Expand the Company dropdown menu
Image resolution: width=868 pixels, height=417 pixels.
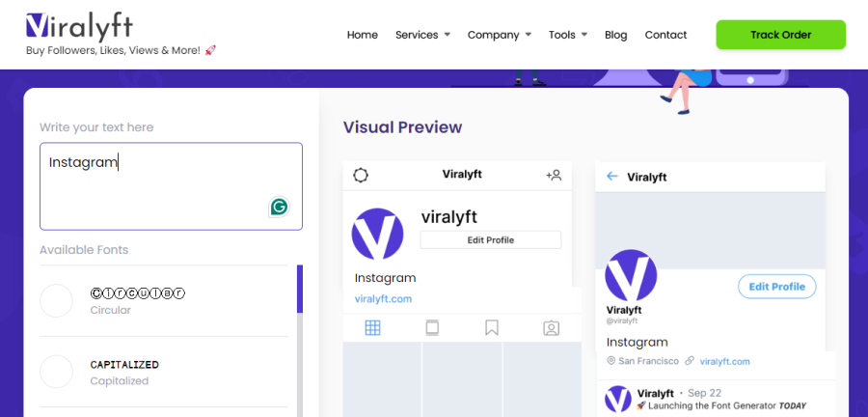pos(499,35)
